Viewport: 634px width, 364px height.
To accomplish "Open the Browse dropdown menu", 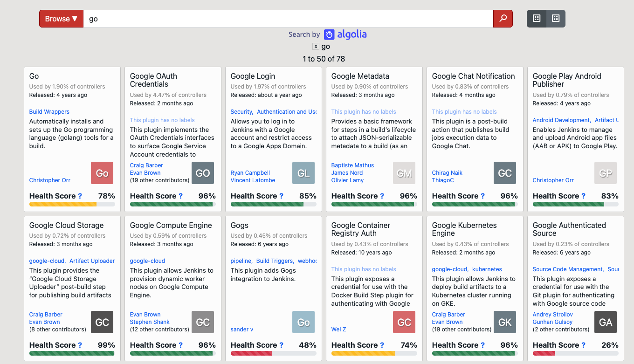I will pyautogui.click(x=61, y=19).
